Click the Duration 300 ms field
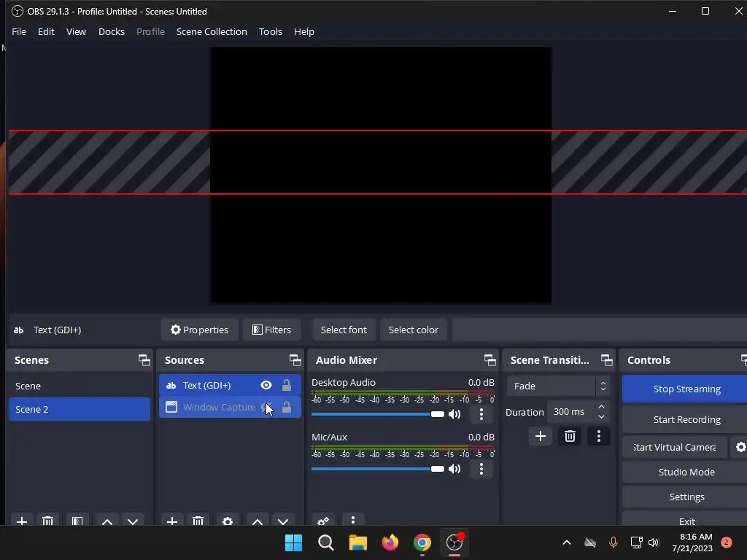 click(570, 412)
